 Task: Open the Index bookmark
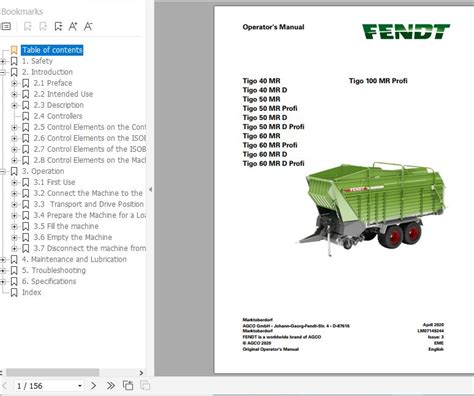(x=31, y=292)
